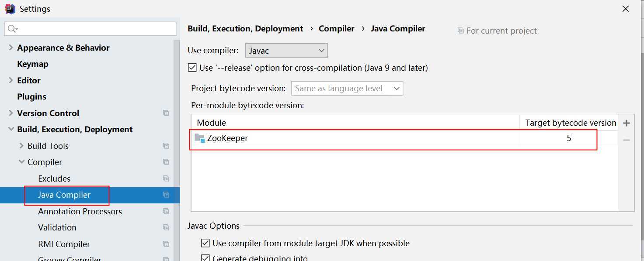Open the Use compiler Javac dropdown
Viewport: 644px width, 261px height.
[286, 51]
